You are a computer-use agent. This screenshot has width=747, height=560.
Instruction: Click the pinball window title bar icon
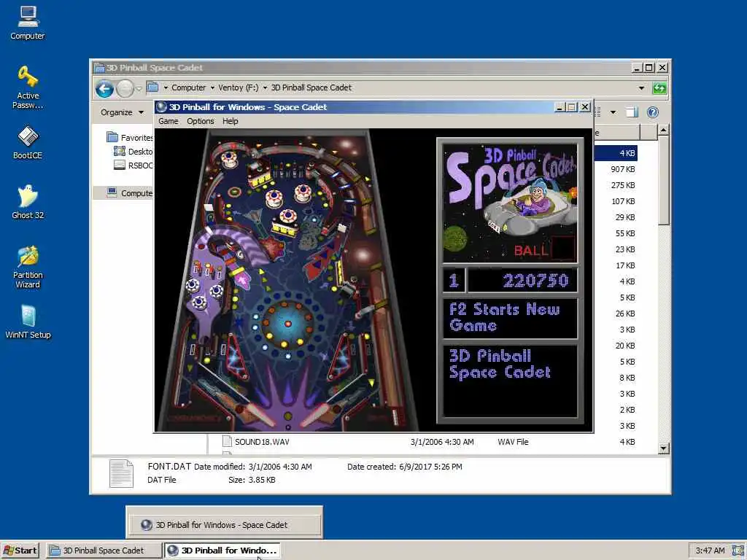pos(161,107)
